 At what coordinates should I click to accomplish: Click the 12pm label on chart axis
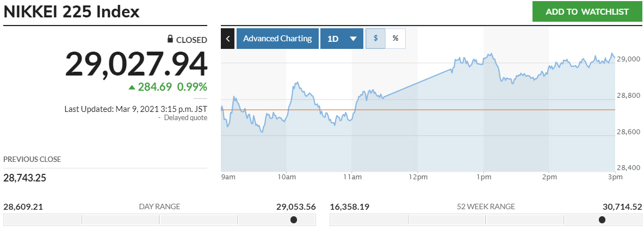417,177
